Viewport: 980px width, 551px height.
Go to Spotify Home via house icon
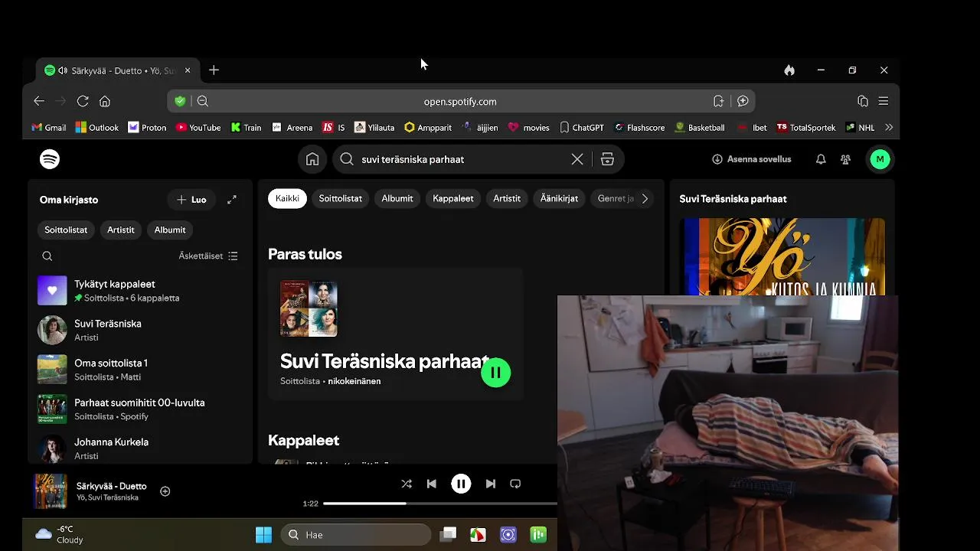(312, 159)
